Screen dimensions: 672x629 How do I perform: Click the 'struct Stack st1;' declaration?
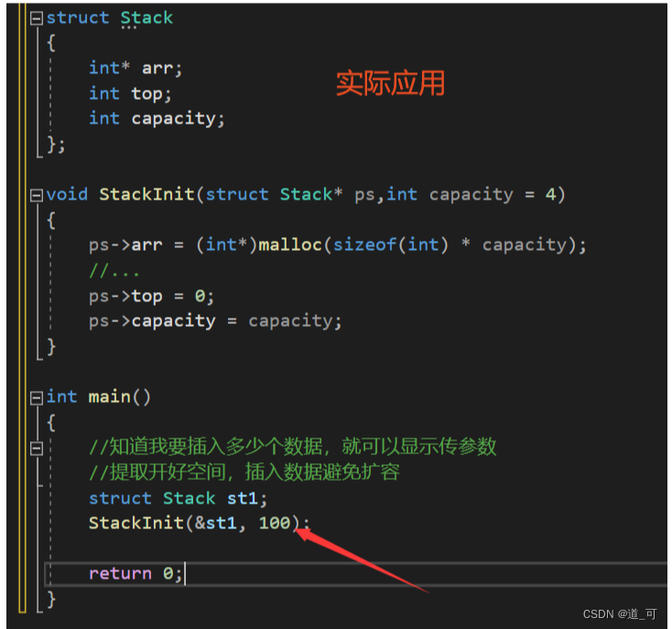click(x=178, y=498)
